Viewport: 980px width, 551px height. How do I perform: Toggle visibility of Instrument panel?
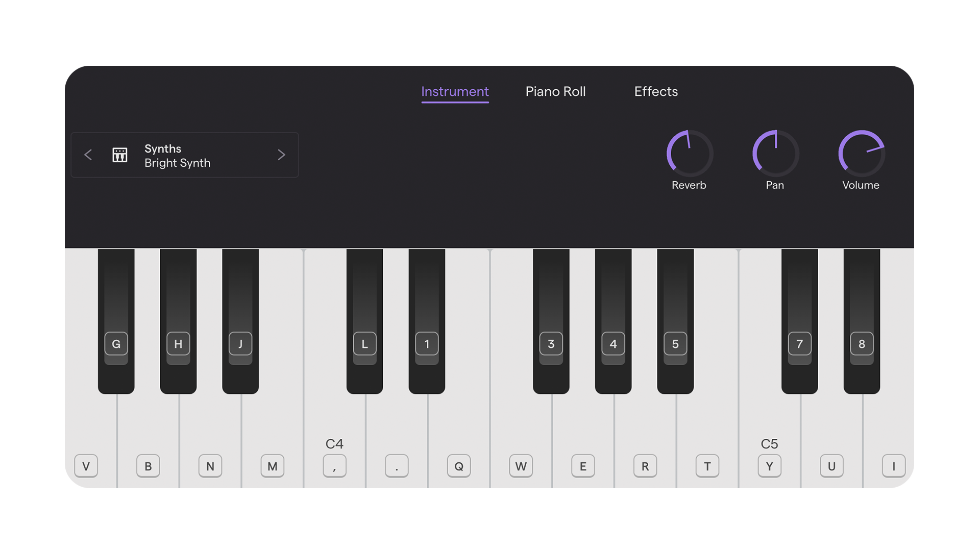tap(455, 91)
